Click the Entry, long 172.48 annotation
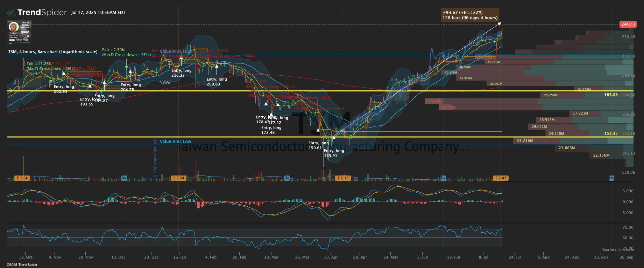Image resolution: width=644 pixels, height=268 pixels. coord(271,130)
